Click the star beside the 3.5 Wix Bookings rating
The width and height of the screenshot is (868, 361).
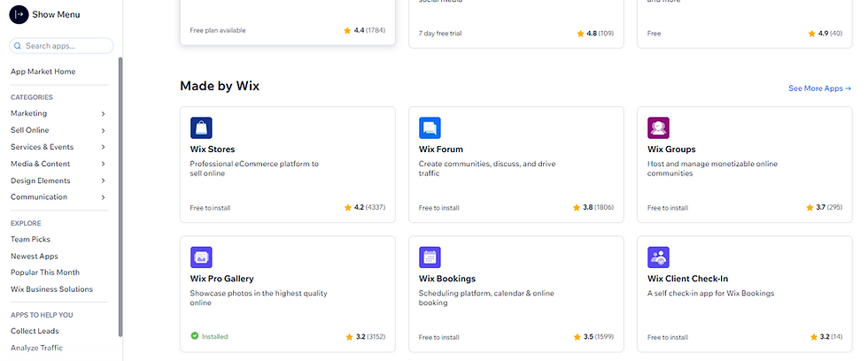[x=577, y=337]
